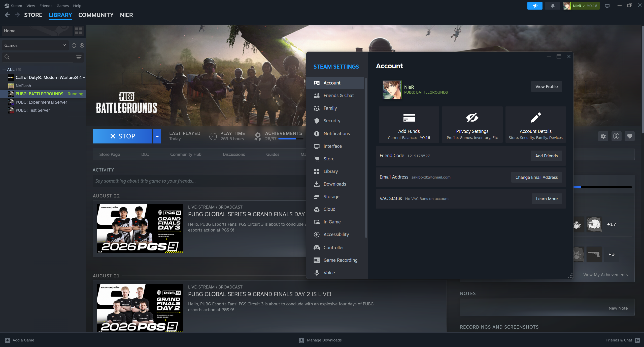The height and width of the screenshot is (347, 644).
Task: Show PUBG game info icon
Action: click(616, 136)
